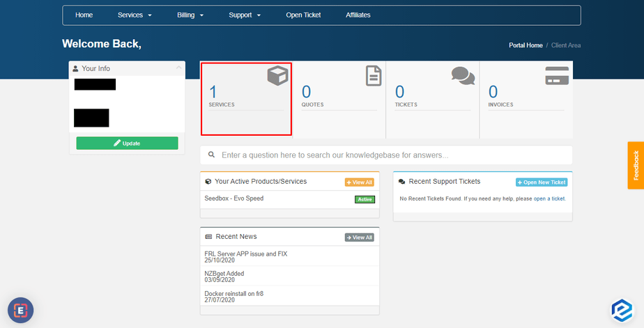Click the 0 Invoices count number
Image resolution: width=644 pixels, height=328 pixels.
coord(493,92)
